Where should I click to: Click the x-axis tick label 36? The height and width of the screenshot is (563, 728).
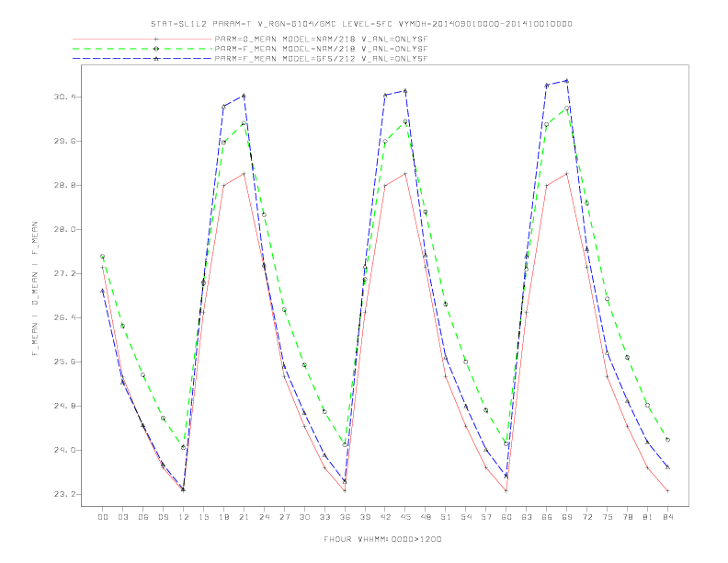pyautogui.click(x=345, y=517)
